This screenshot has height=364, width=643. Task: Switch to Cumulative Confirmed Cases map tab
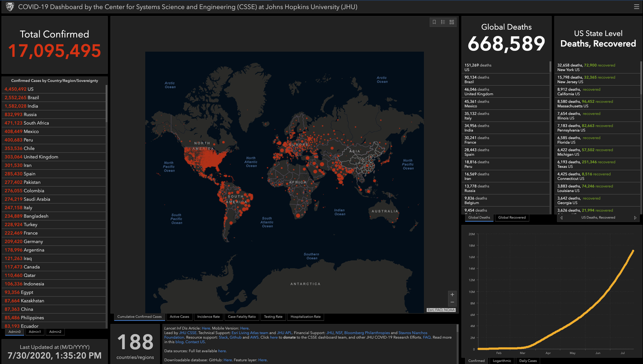tap(139, 317)
